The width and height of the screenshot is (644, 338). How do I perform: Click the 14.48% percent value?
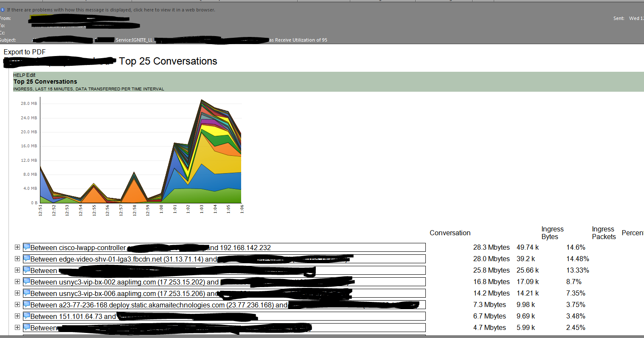tap(578, 259)
